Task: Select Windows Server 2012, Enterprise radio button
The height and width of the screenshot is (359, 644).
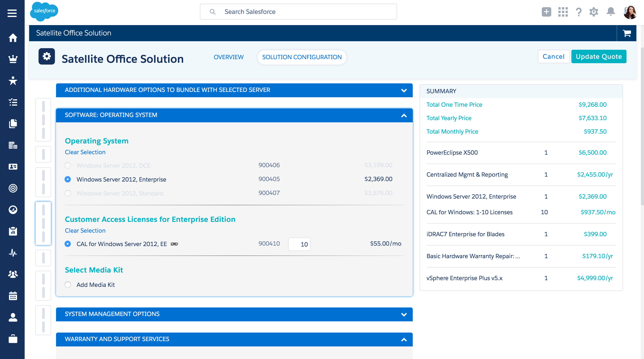Action: (67, 179)
